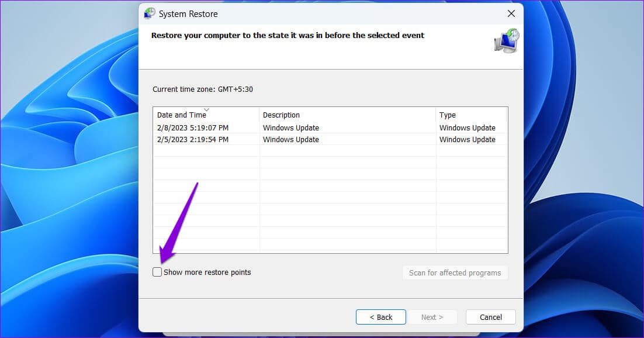
Task: Click the Restore your computer heading text
Action: 288,35
